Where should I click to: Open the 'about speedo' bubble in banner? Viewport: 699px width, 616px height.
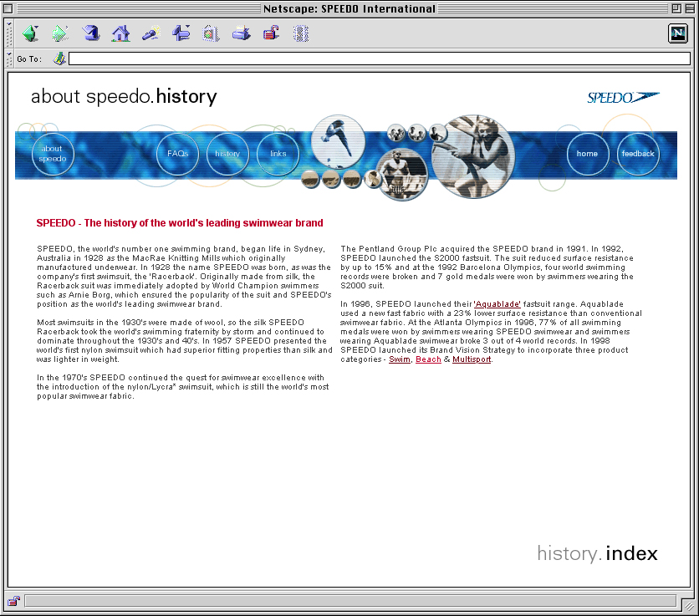point(52,154)
